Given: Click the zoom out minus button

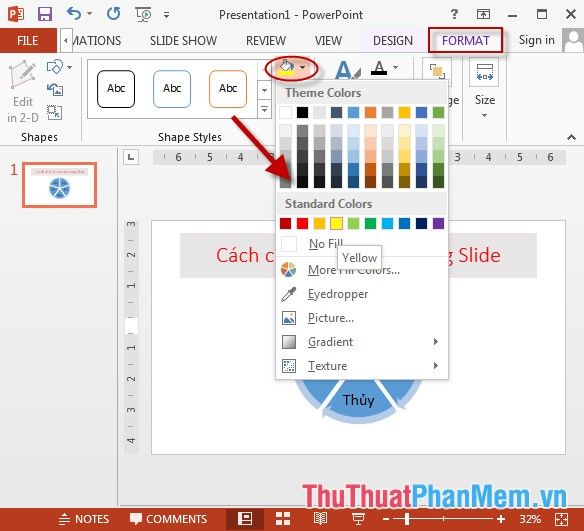Looking at the screenshot, I should (386, 519).
